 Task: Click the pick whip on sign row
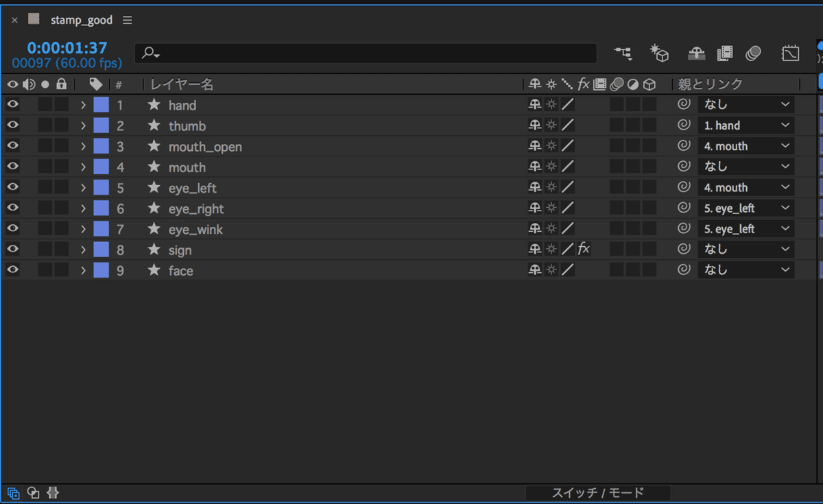683,249
